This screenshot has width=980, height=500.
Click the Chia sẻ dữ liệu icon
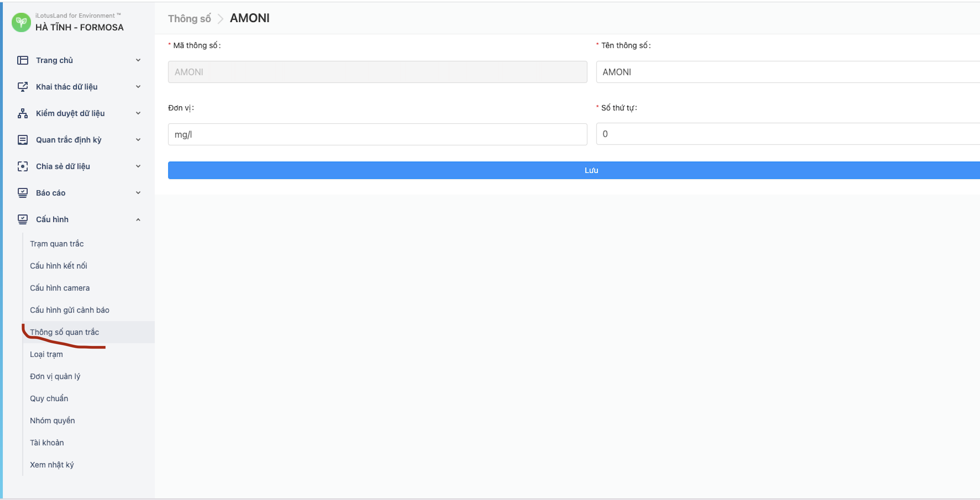[x=23, y=166]
